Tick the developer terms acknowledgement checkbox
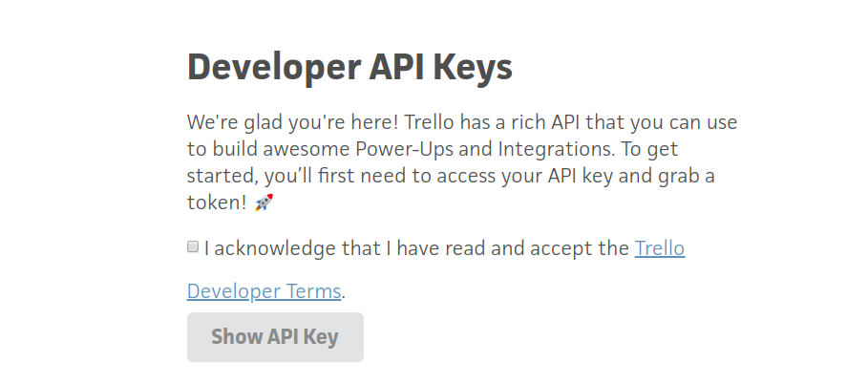868x384 pixels. [193, 247]
